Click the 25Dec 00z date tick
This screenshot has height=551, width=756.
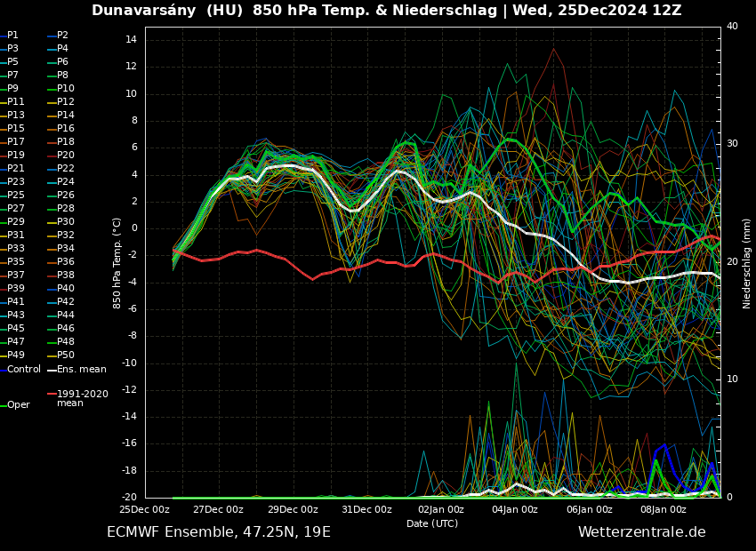coord(144,510)
